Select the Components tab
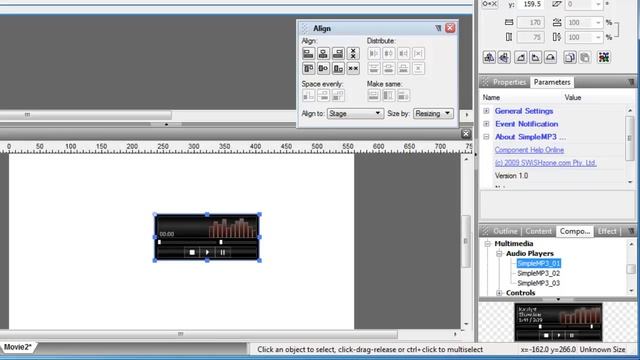Screen dimensions: 640x360 click(x=575, y=231)
